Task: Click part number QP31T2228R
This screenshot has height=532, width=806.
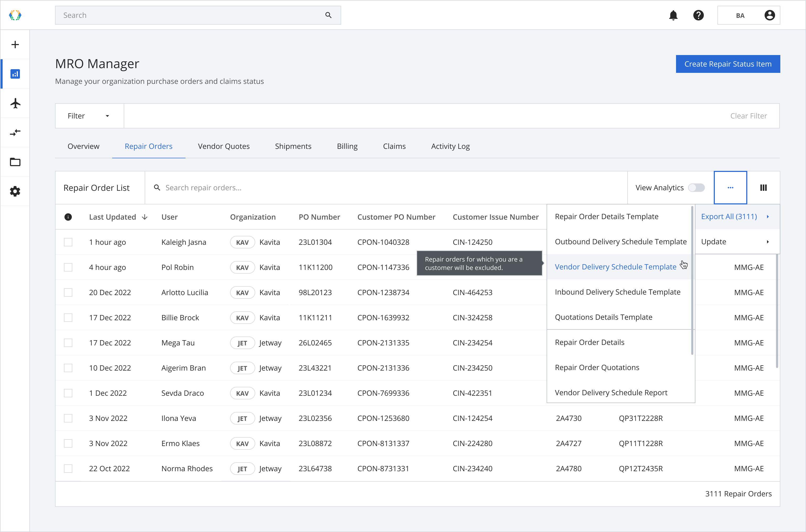Action: [x=641, y=418]
